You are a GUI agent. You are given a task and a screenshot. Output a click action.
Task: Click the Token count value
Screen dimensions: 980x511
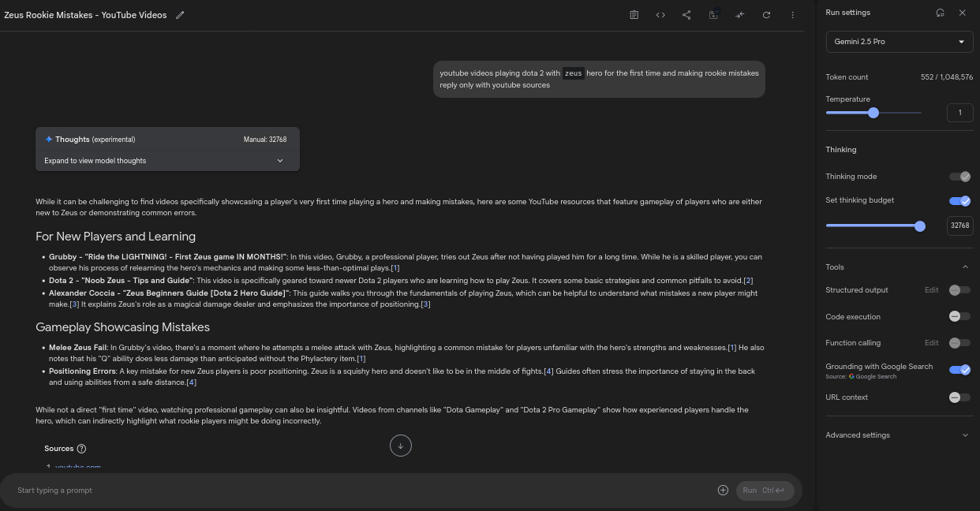(x=946, y=77)
